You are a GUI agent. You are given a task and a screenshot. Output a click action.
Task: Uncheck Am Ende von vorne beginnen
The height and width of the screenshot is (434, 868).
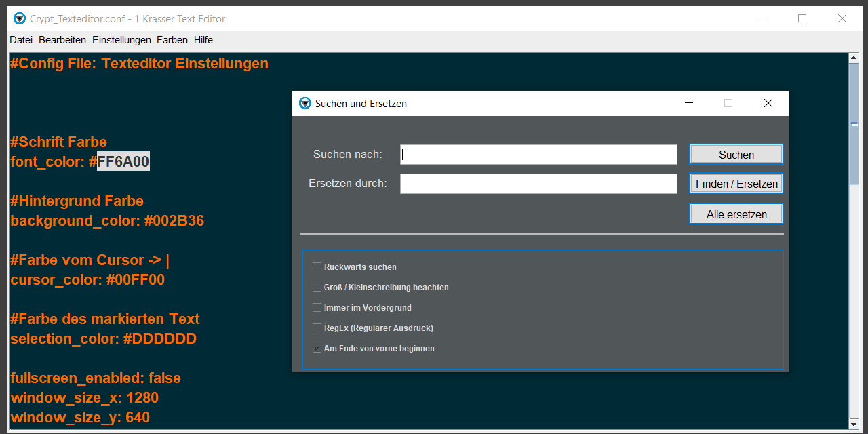[317, 348]
